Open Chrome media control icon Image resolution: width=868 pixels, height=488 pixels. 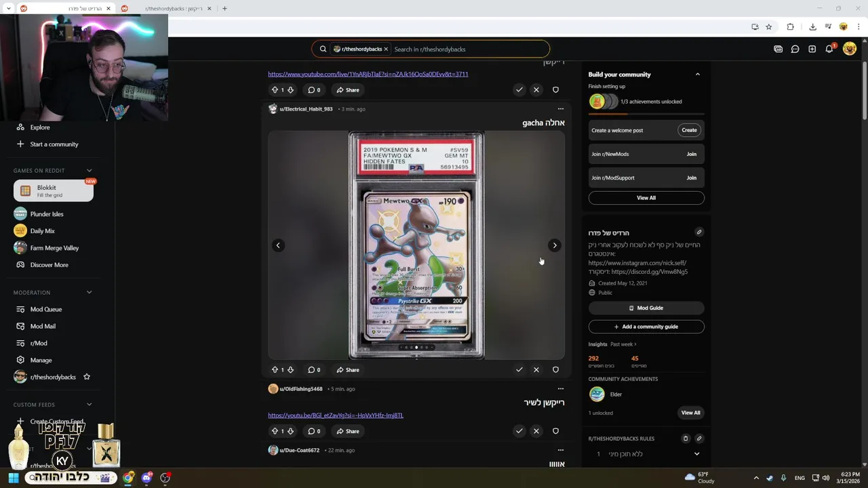(828, 26)
